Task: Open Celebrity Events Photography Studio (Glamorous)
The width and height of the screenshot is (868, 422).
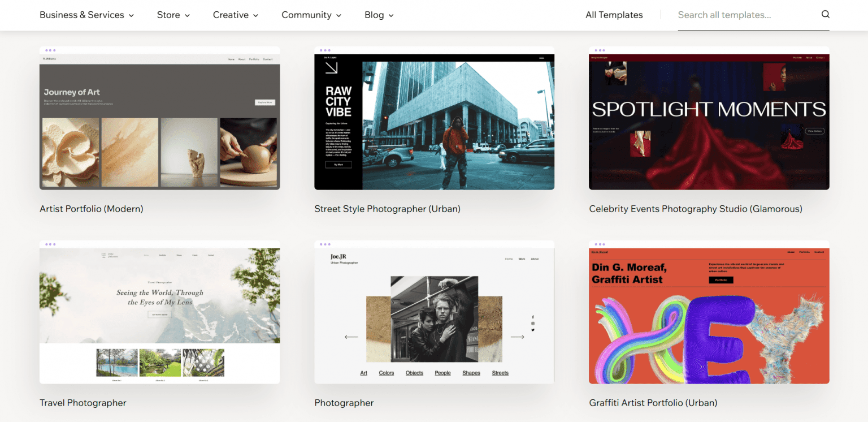Action: [696, 209]
